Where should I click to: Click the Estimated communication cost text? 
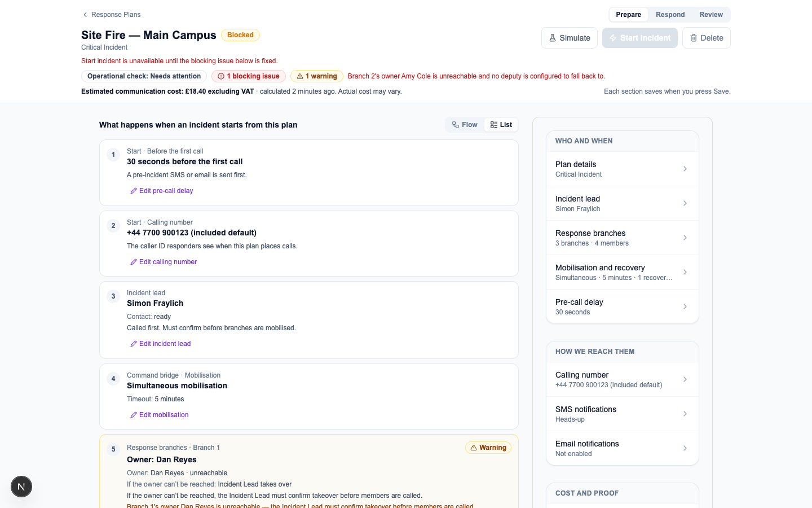coord(167,91)
